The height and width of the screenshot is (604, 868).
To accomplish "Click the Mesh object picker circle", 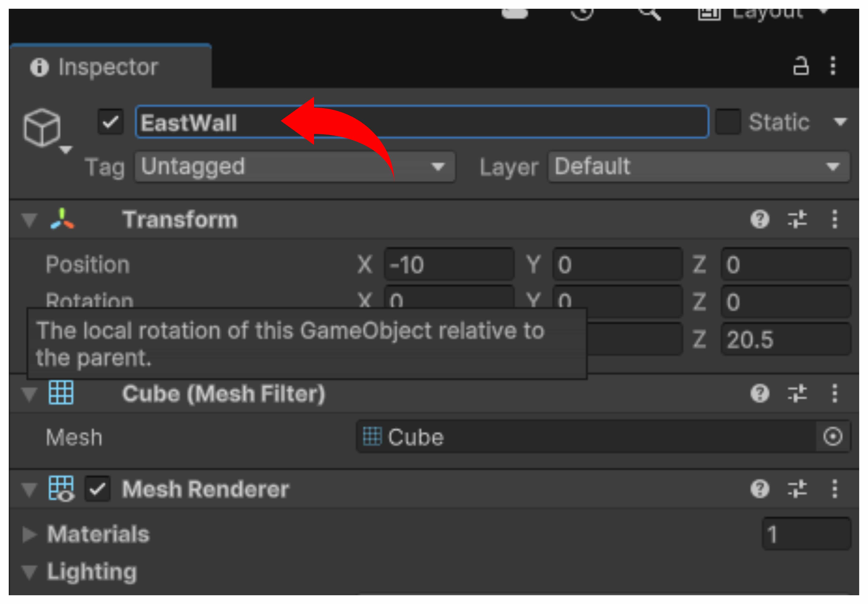I will click(833, 437).
